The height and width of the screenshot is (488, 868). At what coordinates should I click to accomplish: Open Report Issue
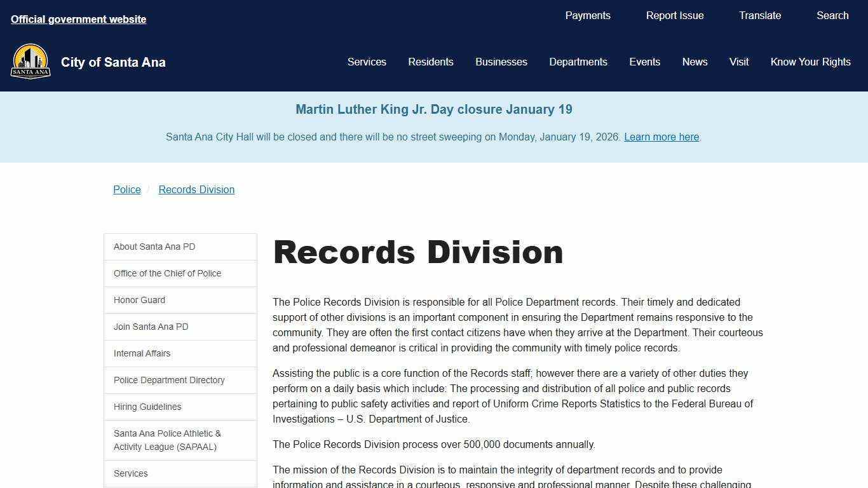click(x=675, y=15)
